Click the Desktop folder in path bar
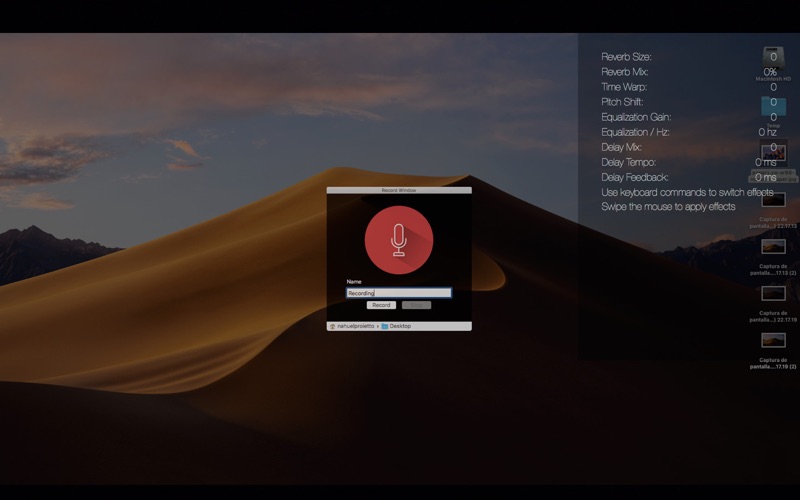Image resolution: width=800 pixels, height=500 pixels. coord(396,326)
